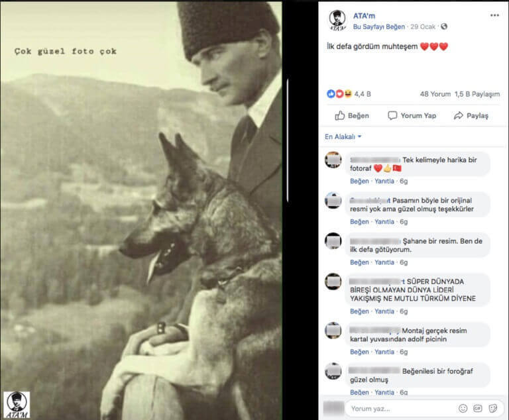Expand the En Alakalı sort dropdown
The image size is (509, 420).
point(343,137)
